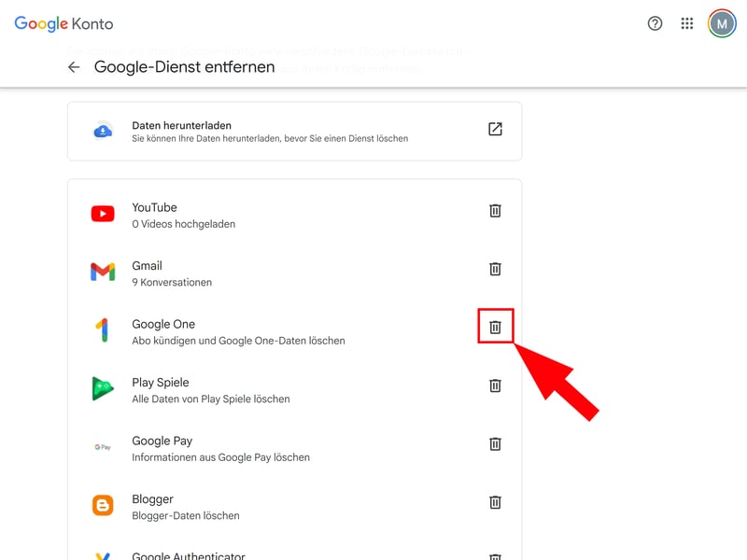This screenshot has width=747, height=560.
Task: Delete the Gmail service via trash icon
Action: [x=495, y=269]
